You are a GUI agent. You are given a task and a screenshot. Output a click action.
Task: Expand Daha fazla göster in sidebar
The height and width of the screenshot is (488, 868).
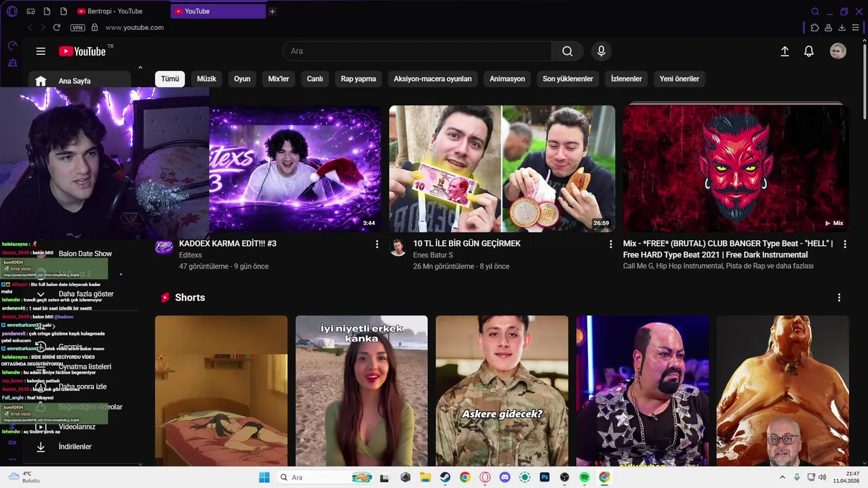point(85,294)
